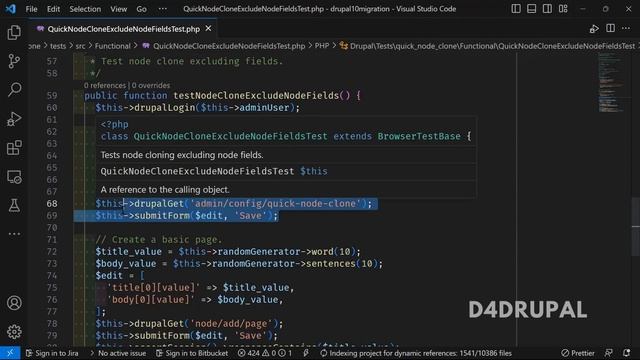The width and height of the screenshot is (640, 360).
Task: Open the Go menu
Action: pos(141,9)
